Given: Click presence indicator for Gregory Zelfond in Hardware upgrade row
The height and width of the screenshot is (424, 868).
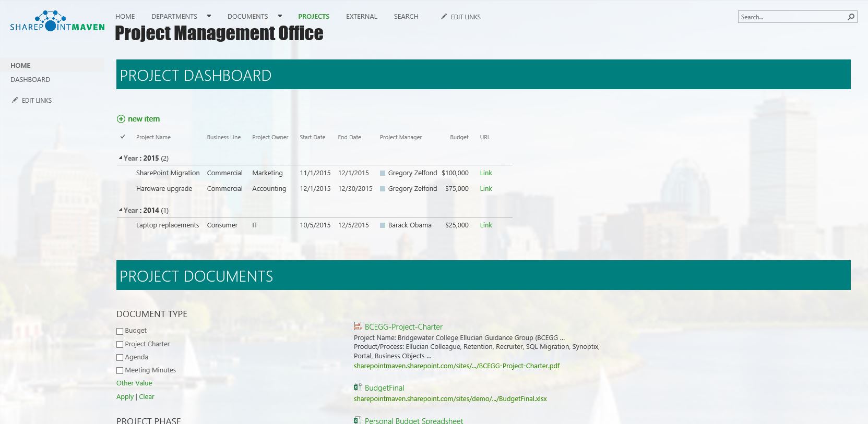Looking at the screenshot, I should tap(383, 189).
